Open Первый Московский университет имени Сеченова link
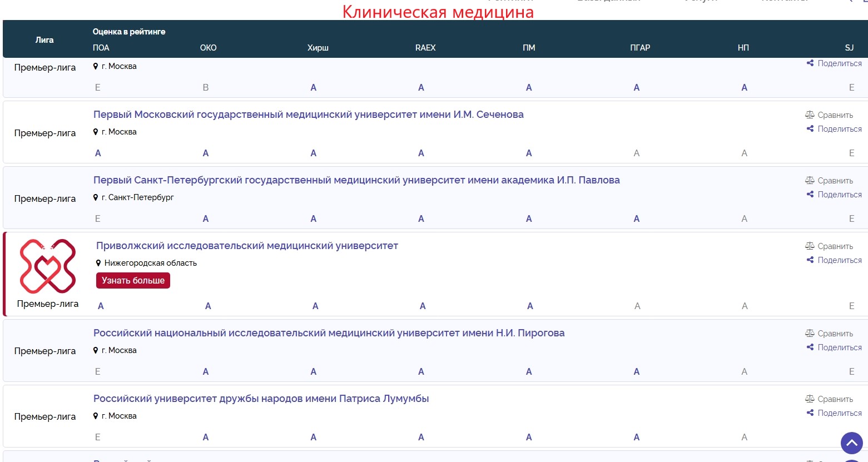Screen dimensions: 868x462 [308, 115]
